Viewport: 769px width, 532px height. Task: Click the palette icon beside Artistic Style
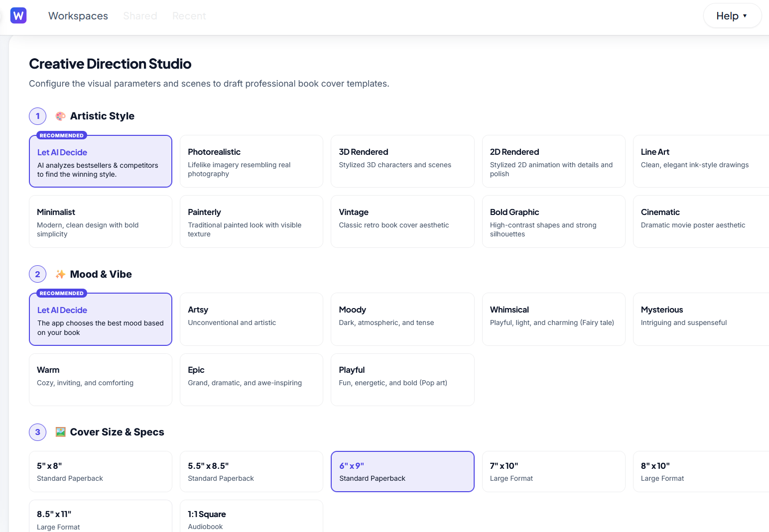click(x=61, y=116)
